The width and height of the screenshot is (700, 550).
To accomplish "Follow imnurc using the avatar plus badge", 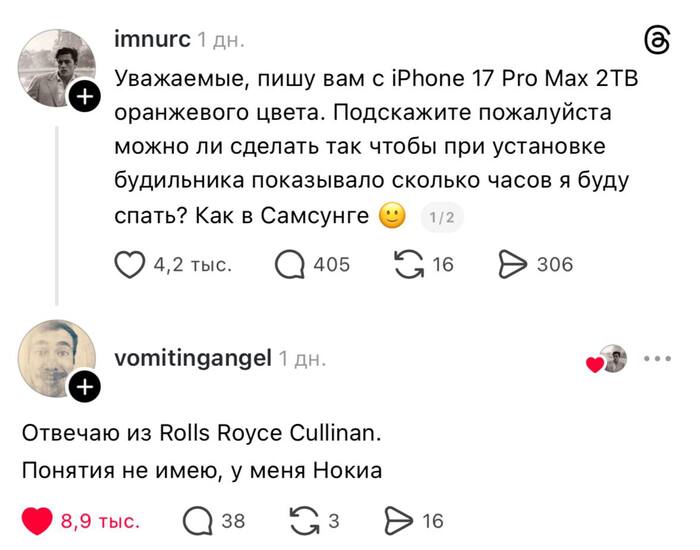I will click(x=85, y=96).
